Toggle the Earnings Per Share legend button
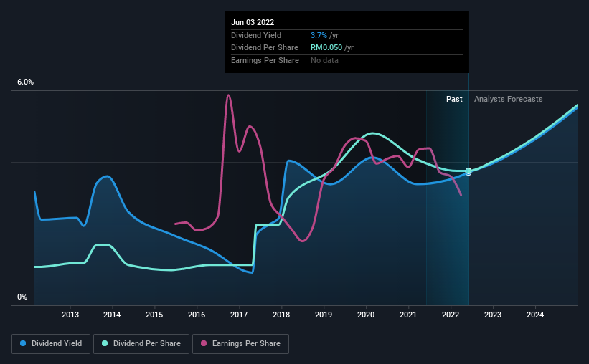 click(x=240, y=344)
